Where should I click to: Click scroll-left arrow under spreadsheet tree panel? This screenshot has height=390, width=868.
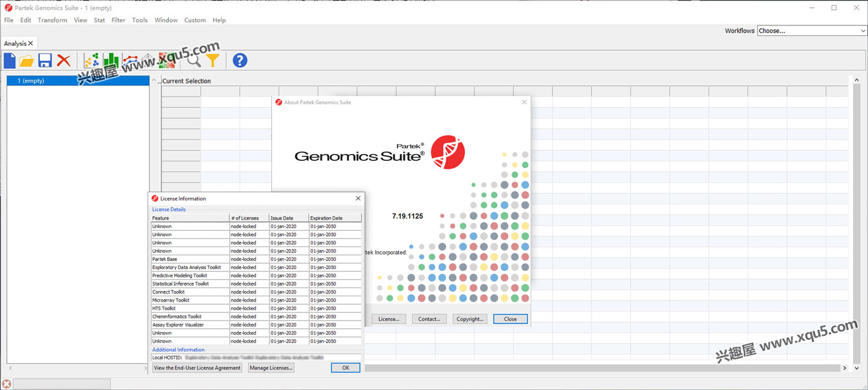tap(10, 368)
